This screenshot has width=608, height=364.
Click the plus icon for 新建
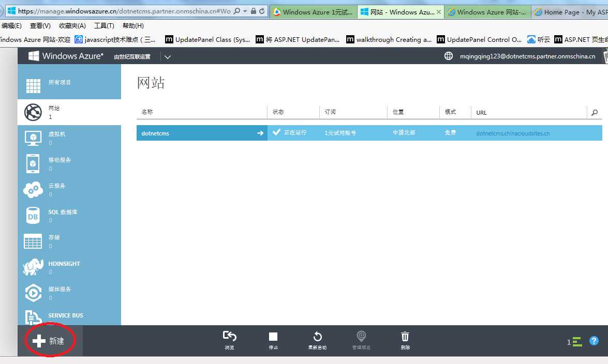(x=39, y=341)
